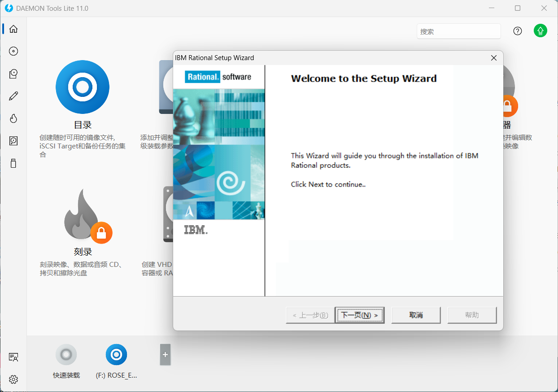This screenshot has width=558, height=392.
Task: Open the blue 目录 catalog tile
Action: point(83,87)
